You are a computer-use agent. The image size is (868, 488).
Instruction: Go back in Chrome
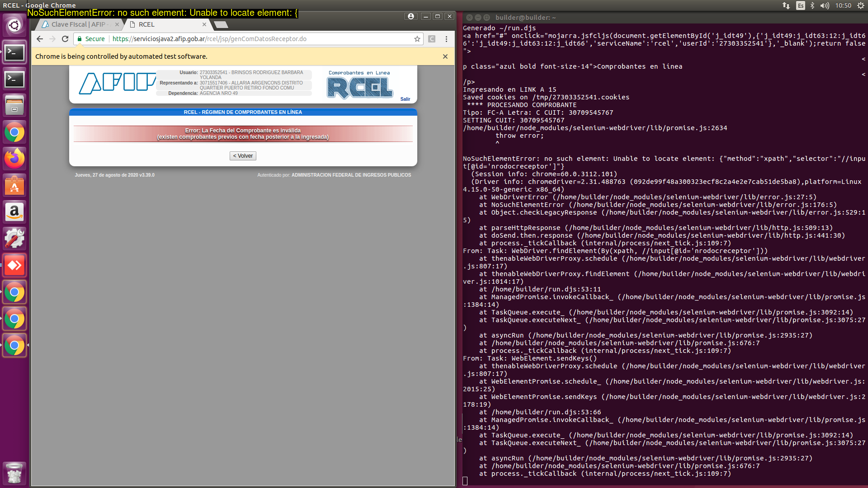[x=40, y=39]
